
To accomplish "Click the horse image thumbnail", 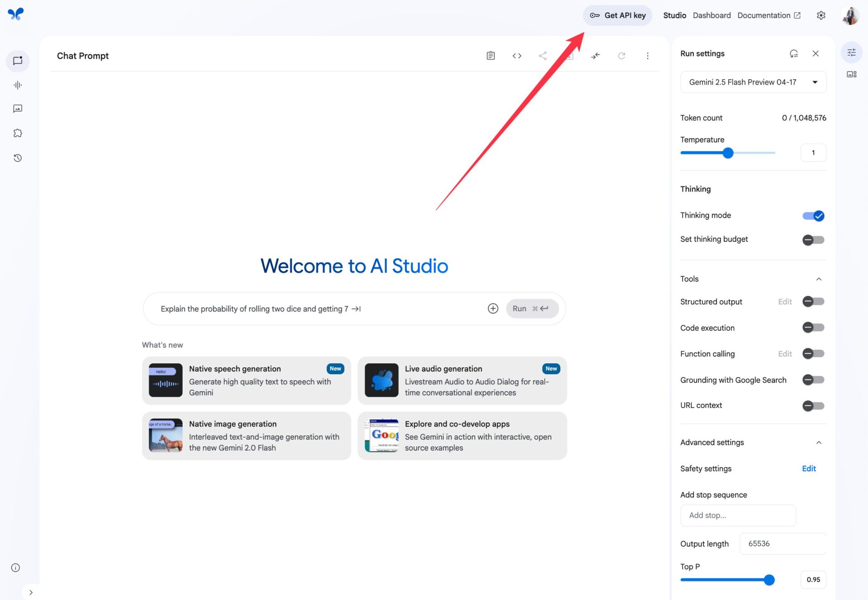I will point(165,436).
